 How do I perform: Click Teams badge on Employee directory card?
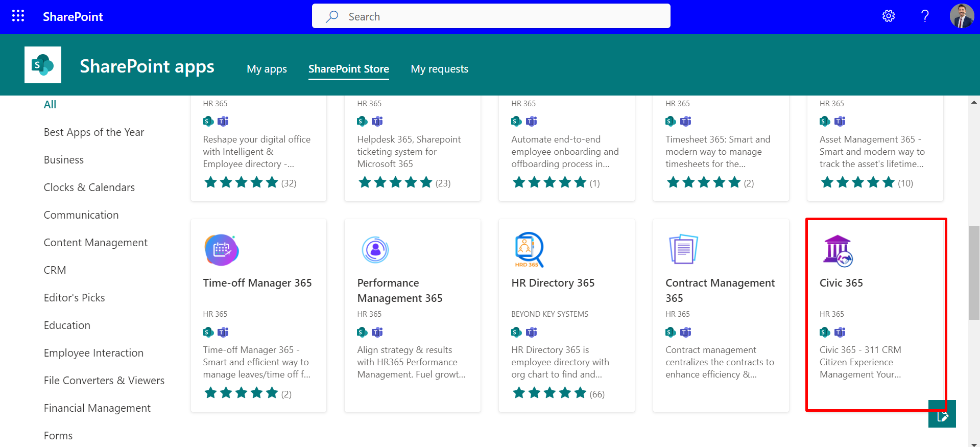click(x=223, y=121)
